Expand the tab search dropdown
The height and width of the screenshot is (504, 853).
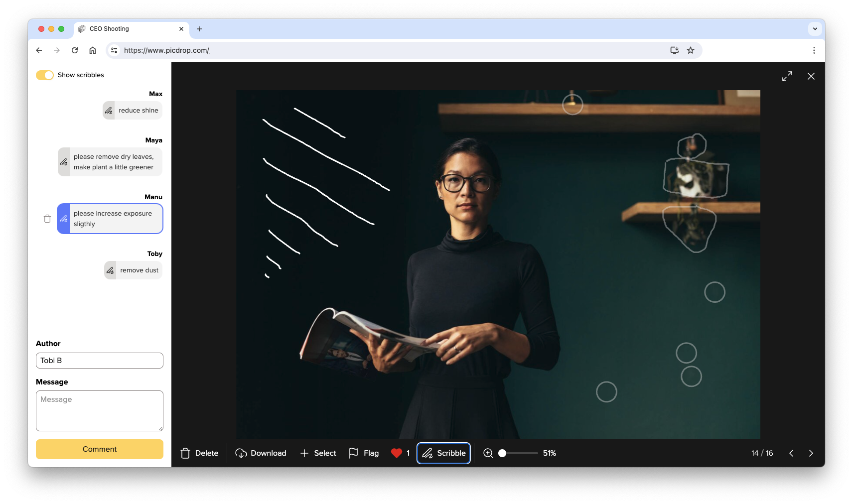point(815,29)
